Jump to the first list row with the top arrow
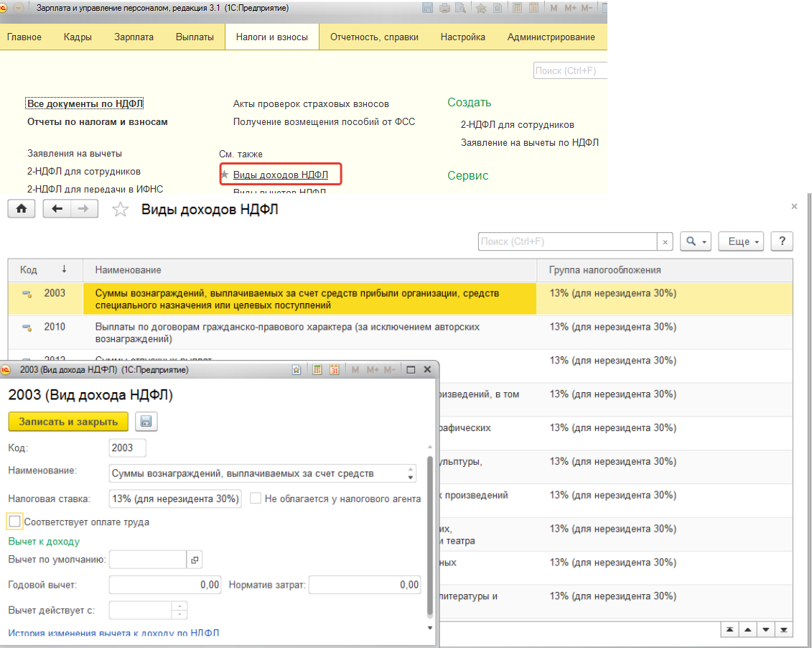 tap(729, 629)
